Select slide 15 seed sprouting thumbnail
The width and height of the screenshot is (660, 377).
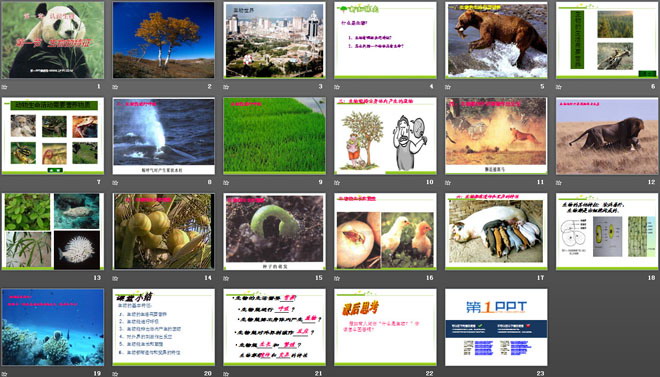(x=274, y=231)
